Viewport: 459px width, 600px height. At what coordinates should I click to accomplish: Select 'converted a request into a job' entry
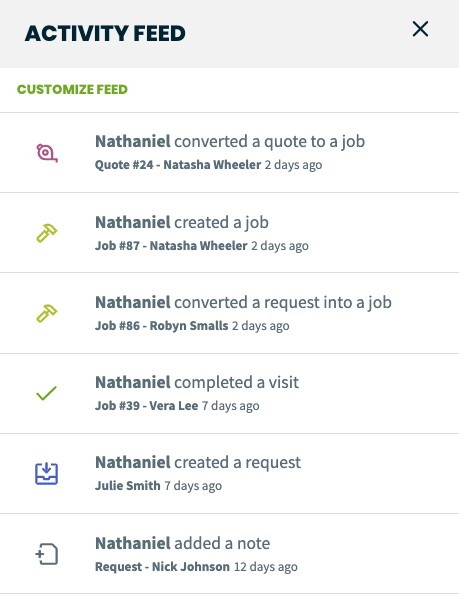(230, 313)
